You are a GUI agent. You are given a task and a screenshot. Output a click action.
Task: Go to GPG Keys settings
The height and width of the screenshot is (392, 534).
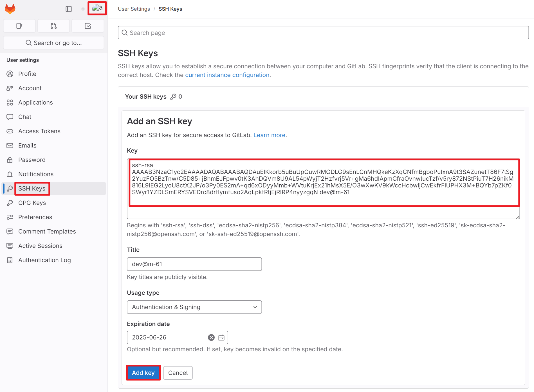pyautogui.click(x=32, y=203)
